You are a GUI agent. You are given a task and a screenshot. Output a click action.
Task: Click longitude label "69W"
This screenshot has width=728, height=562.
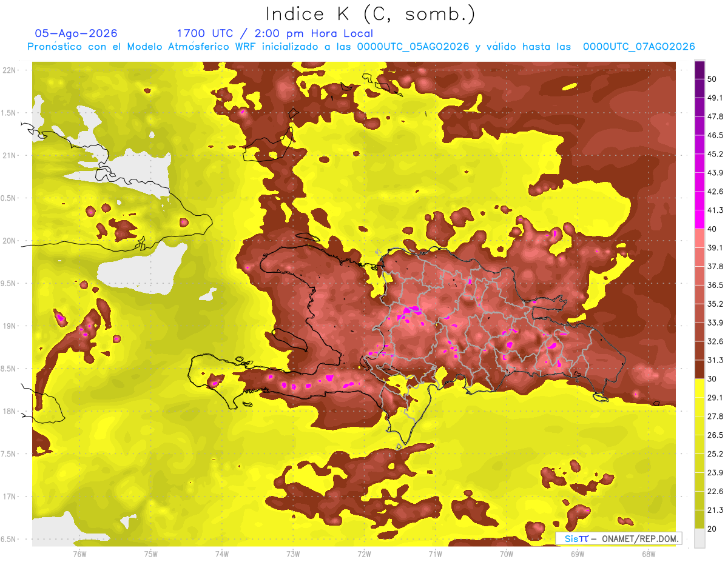coord(578,554)
